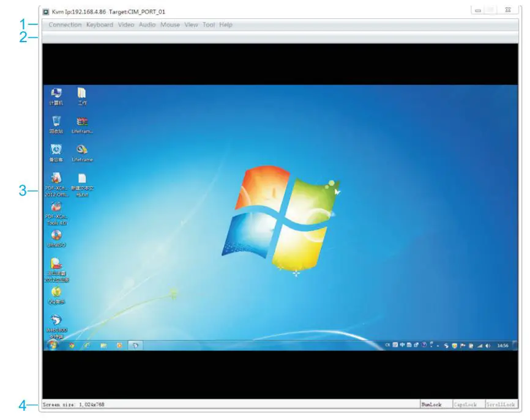Click the Action Center flag tray icon
Viewport: 530px width, 420px height.
click(463, 346)
